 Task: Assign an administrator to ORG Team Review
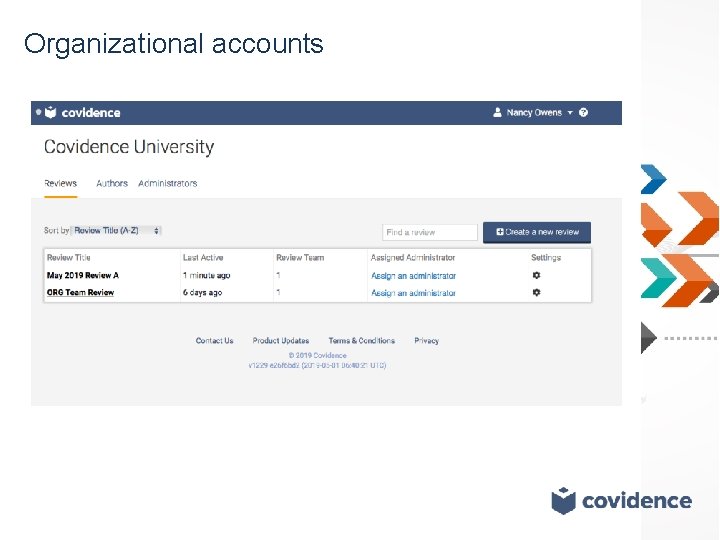coord(413,292)
